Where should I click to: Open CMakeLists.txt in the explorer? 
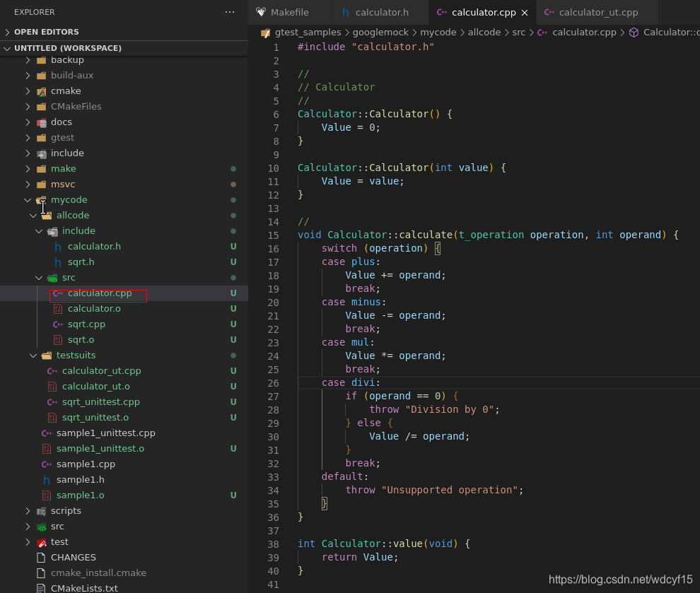tap(84, 588)
